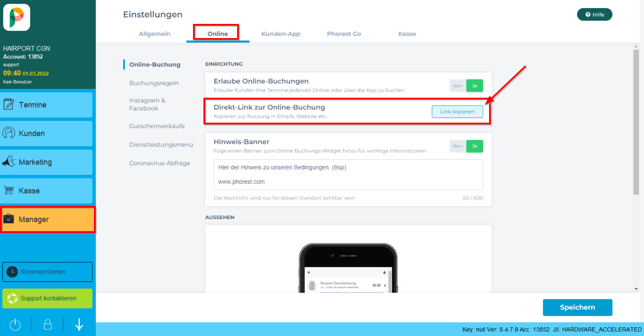Click the Hilfe help button
This screenshot has height=336, width=644.
coord(594,14)
